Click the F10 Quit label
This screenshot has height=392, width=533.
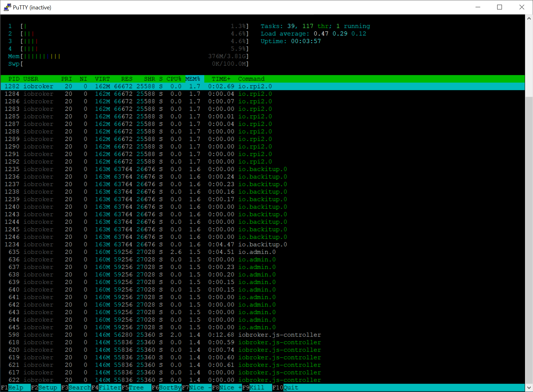click(x=285, y=388)
